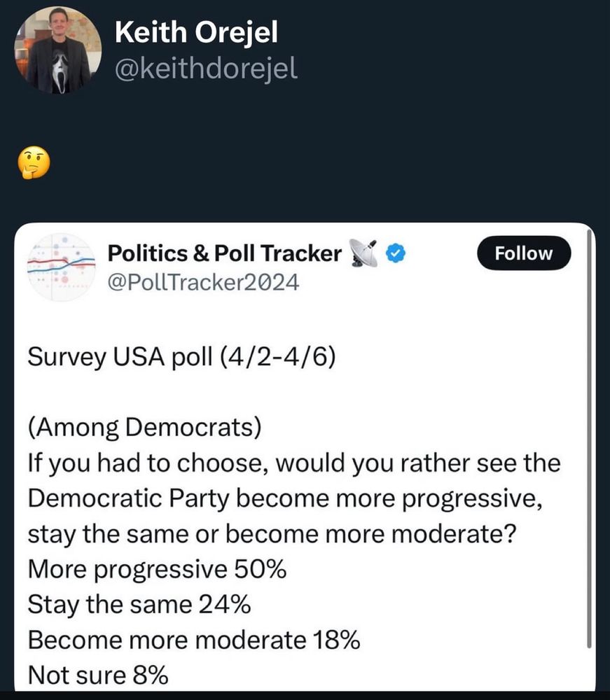610x700 pixels.
Task: Open Politics & Poll Tracker's avatar
Action: pyautogui.click(x=60, y=267)
